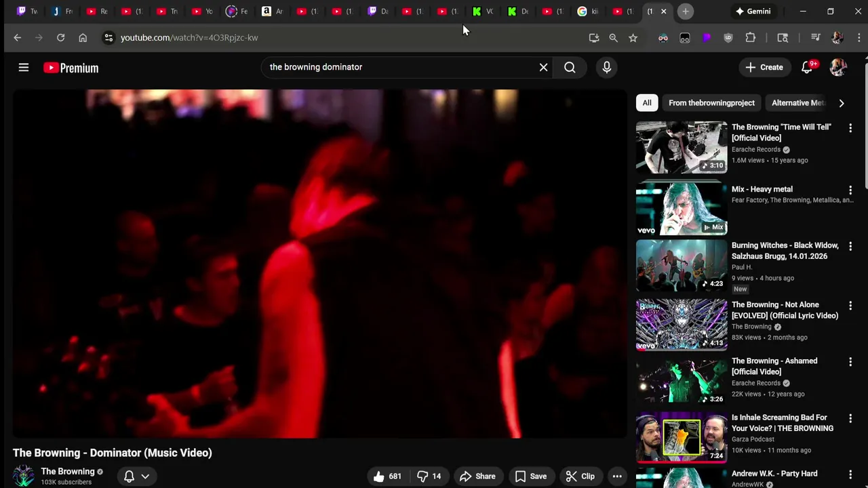868x488 pixels.
Task: Like the video with 681 likes
Action: 387,476
